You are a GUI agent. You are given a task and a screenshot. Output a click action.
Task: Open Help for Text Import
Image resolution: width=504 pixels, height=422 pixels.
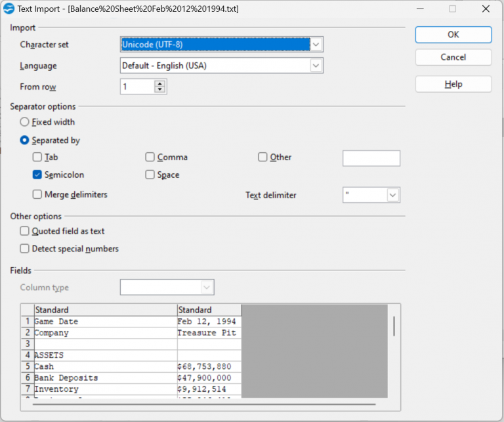pyautogui.click(x=453, y=84)
